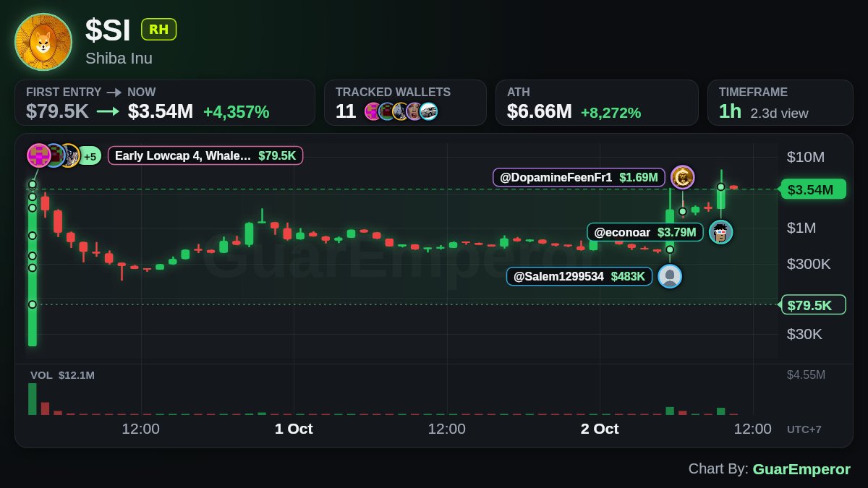Click the @Salem1299534 $483K label

click(x=579, y=276)
